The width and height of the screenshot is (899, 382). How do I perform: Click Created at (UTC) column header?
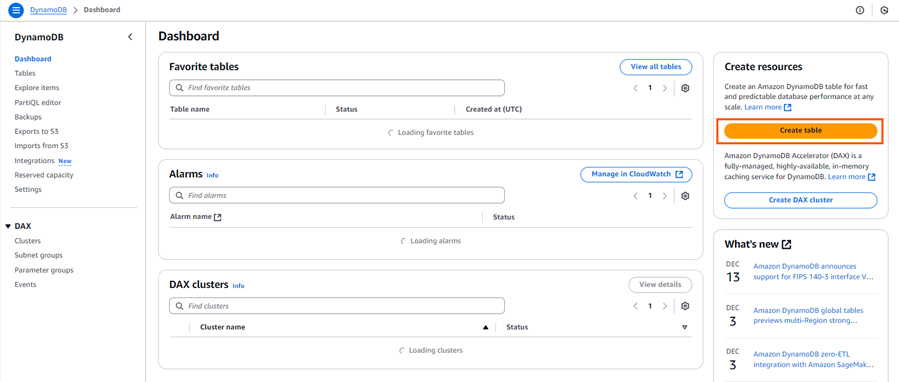[x=493, y=109]
